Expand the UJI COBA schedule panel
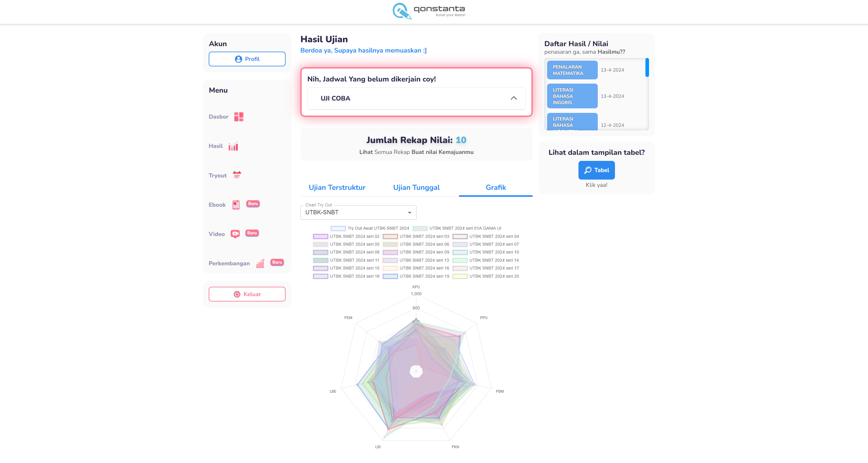 416,98
